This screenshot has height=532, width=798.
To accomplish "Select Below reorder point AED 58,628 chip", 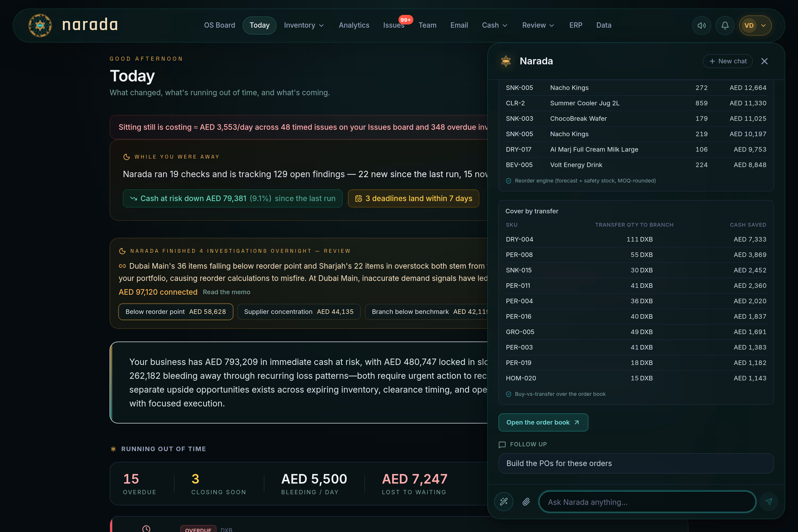I will (x=175, y=312).
